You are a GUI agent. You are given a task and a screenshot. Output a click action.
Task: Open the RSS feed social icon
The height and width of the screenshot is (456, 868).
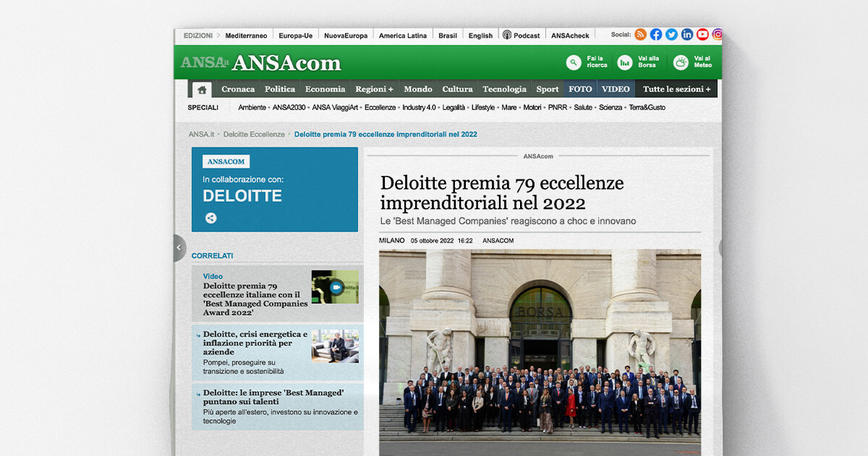click(x=640, y=34)
